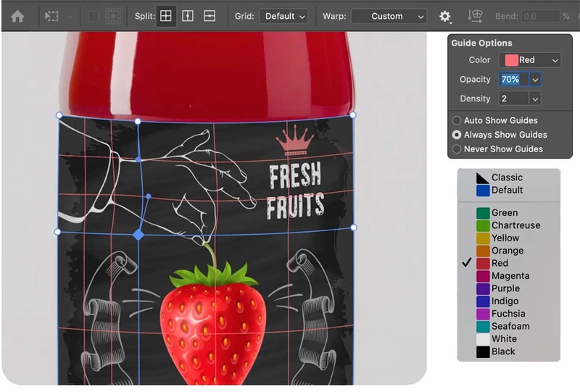The height and width of the screenshot is (392, 580).
Task: Open the Density dropdown arrow
Action: pyautogui.click(x=535, y=99)
